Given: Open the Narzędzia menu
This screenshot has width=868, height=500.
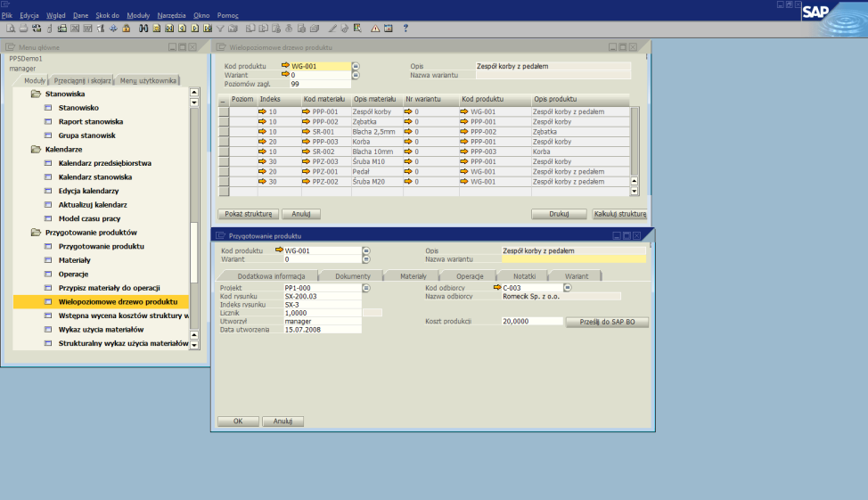Looking at the screenshot, I should pyautogui.click(x=172, y=15).
